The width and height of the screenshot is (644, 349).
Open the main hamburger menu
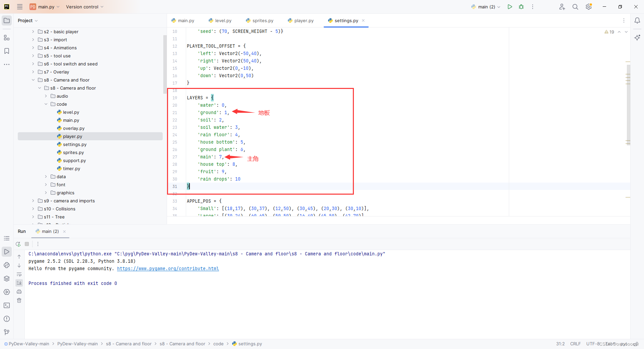click(20, 7)
